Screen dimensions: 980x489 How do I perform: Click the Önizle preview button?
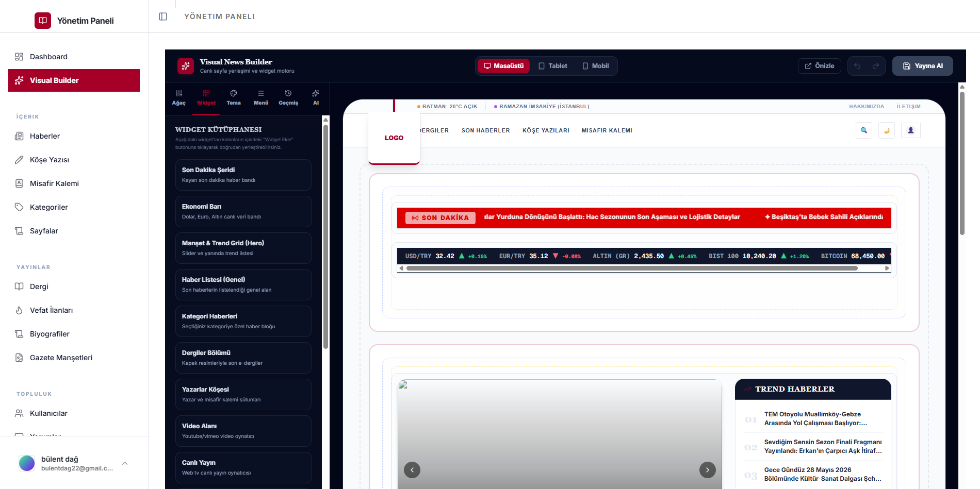click(x=820, y=66)
